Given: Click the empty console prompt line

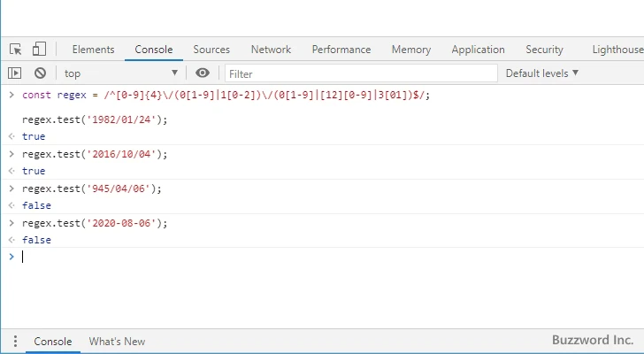Looking at the screenshot, I should 265,257.
